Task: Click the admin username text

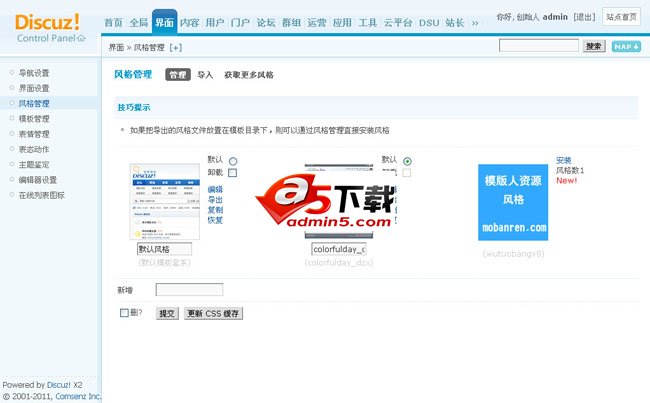Action: pyautogui.click(x=555, y=17)
